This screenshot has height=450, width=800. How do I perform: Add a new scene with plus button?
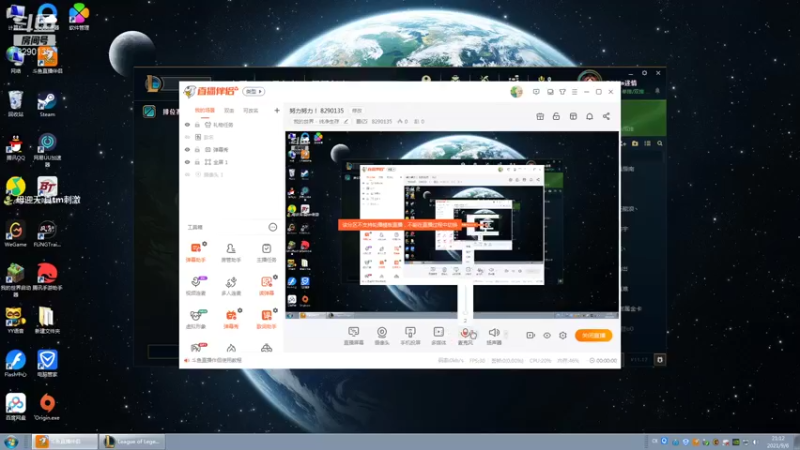tap(277, 110)
